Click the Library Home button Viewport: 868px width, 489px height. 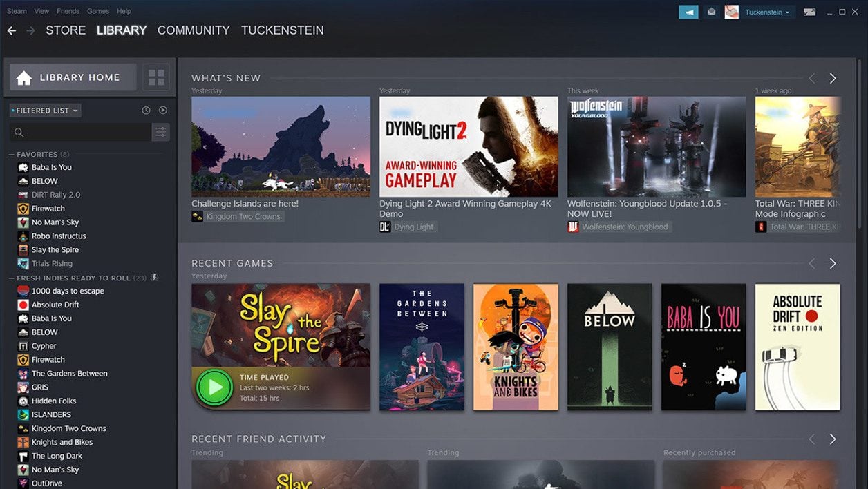[73, 77]
